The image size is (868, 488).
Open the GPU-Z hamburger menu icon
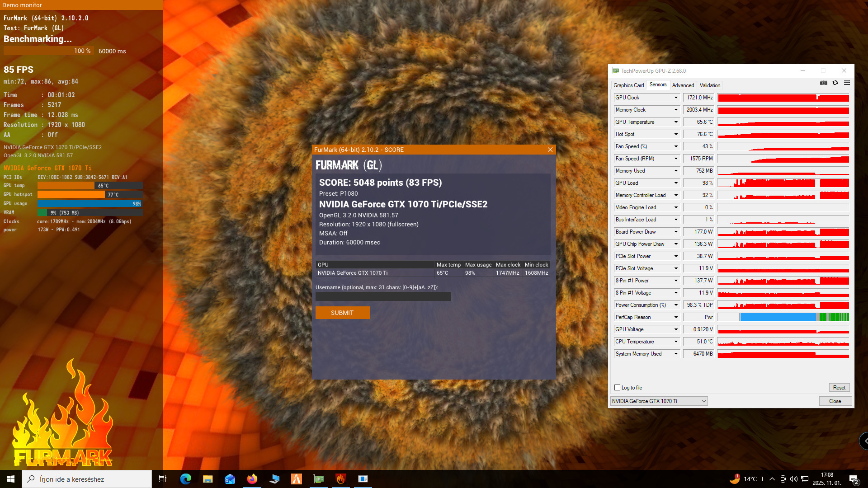847,83
